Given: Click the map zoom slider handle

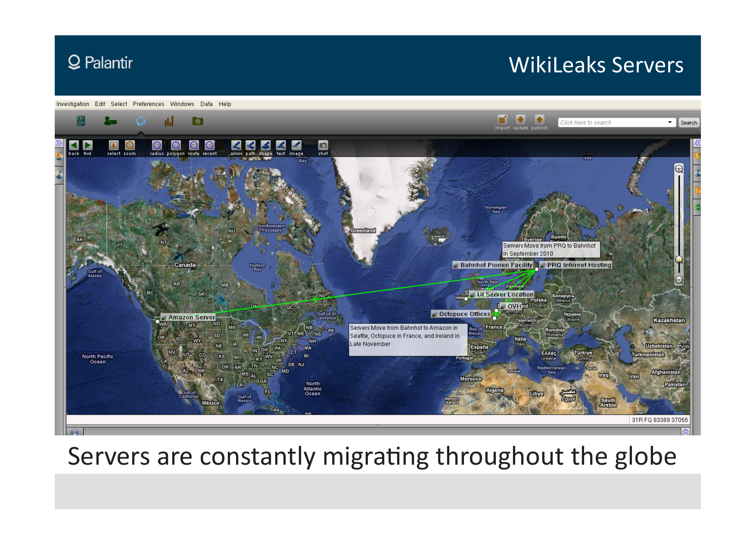Looking at the screenshot, I should [x=679, y=260].
